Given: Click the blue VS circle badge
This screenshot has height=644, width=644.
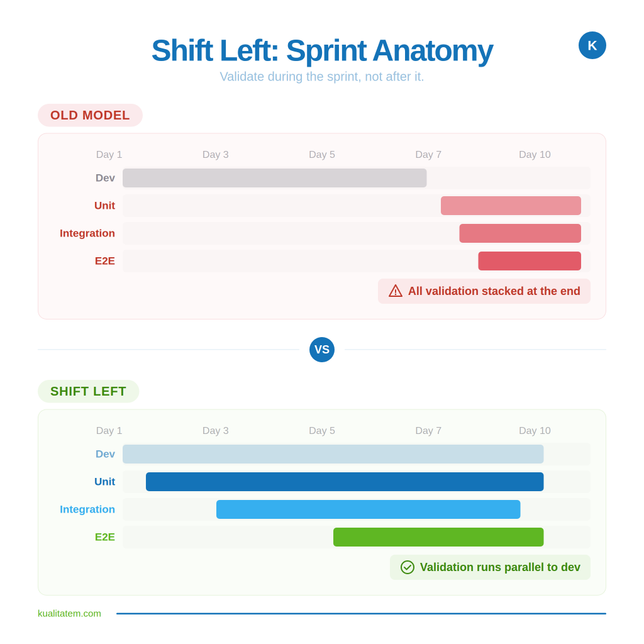Looking at the screenshot, I should (322, 350).
